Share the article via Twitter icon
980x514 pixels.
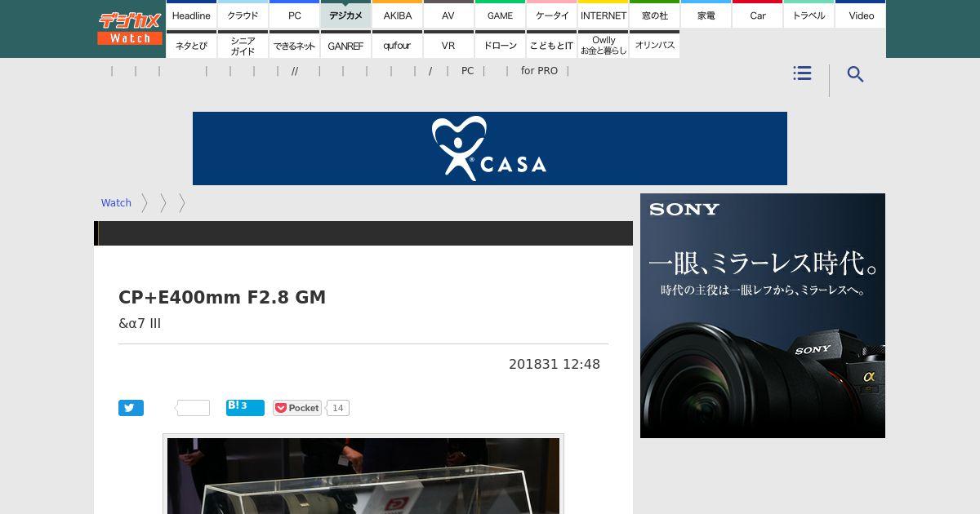coord(131,408)
